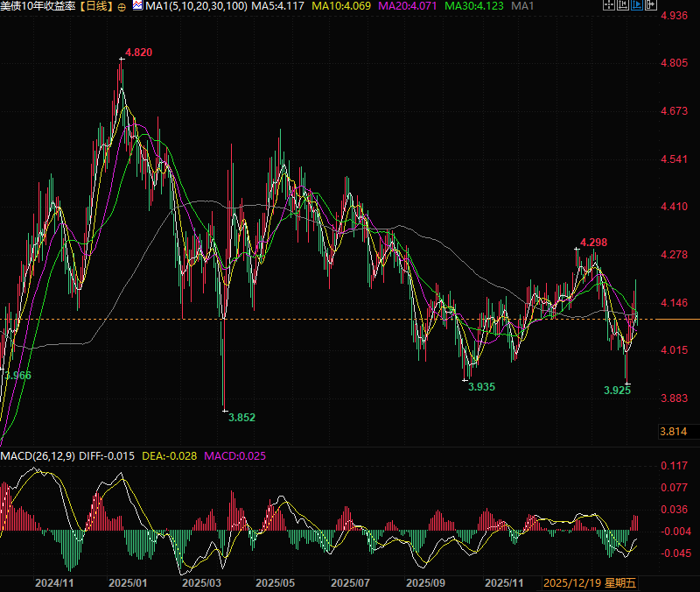Open MACD(26,12,9) indicator parameters
This screenshot has height=592, width=700.
(37, 455)
